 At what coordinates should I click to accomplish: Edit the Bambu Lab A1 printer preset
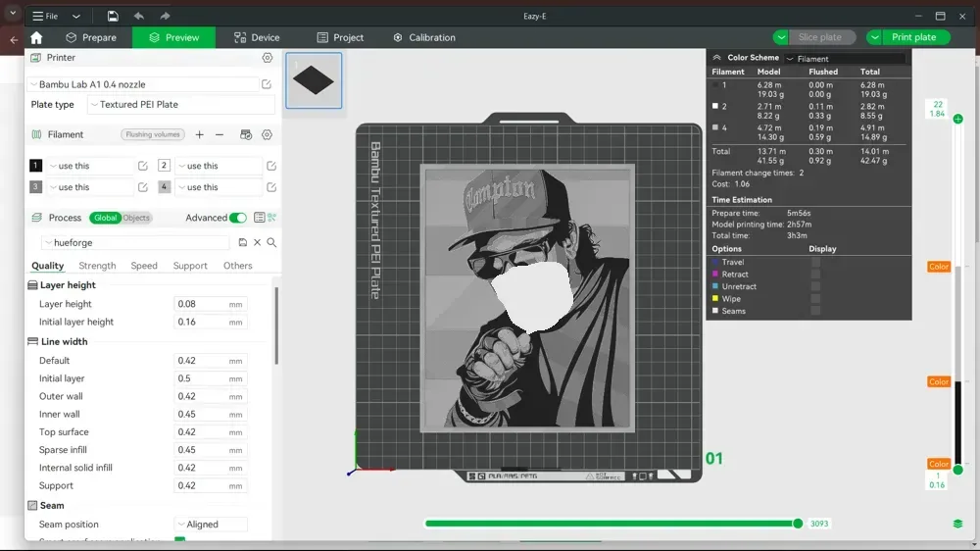point(267,84)
